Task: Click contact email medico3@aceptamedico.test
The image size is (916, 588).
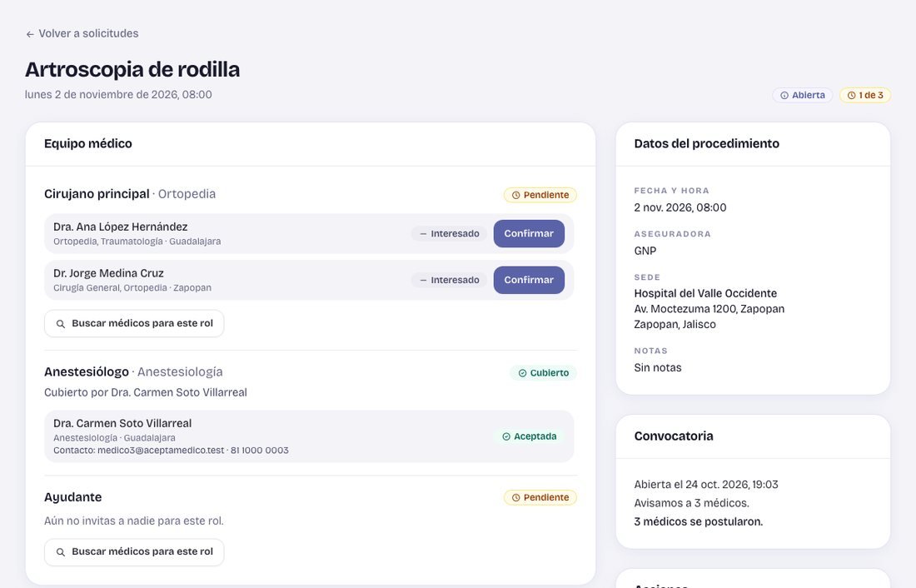Action: (x=161, y=451)
